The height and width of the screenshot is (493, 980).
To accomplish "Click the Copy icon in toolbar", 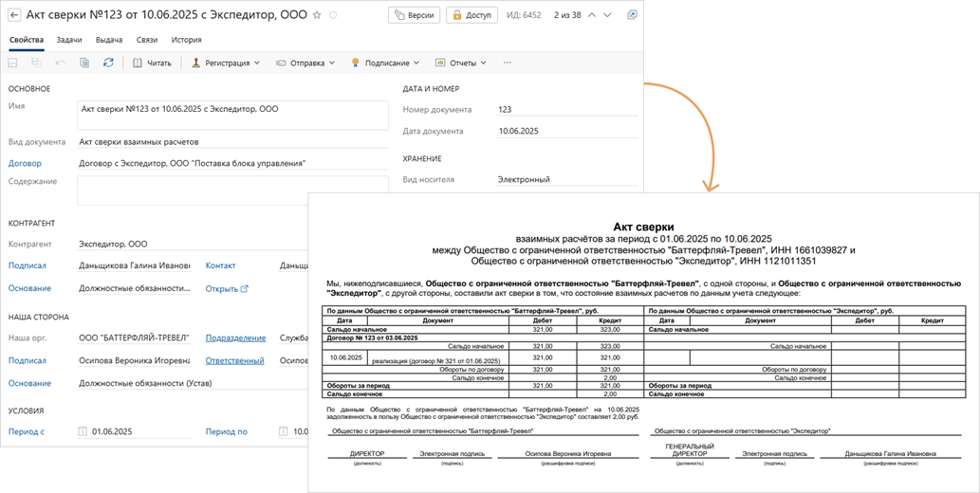I will (84, 63).
